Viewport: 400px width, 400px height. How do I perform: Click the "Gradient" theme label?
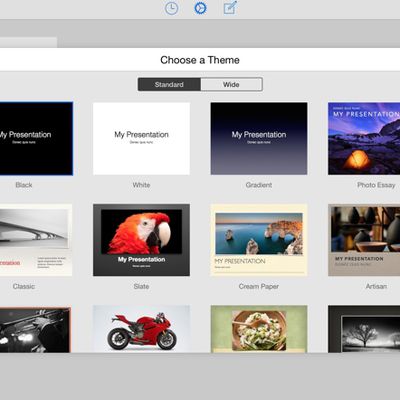pyautogui.click(x=259, y=185)
